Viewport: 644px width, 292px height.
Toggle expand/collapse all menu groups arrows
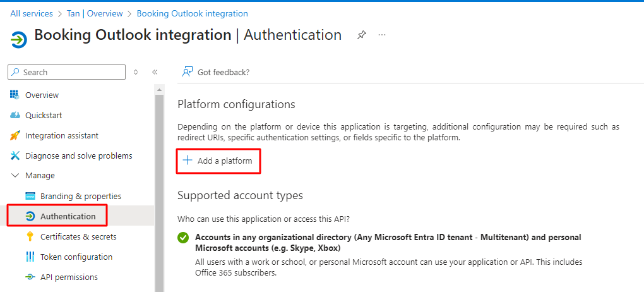pyautogui.click(x=136, y=72)
